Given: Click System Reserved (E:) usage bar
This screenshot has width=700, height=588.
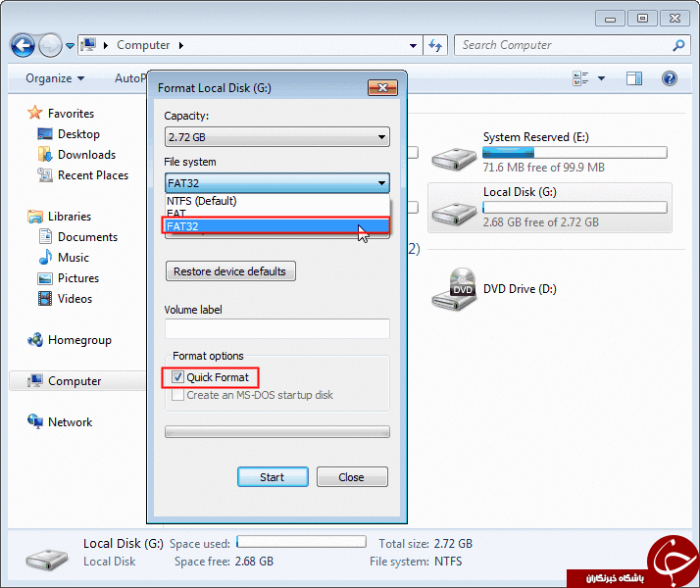Looking at the screenshot, I should [575, 153].
